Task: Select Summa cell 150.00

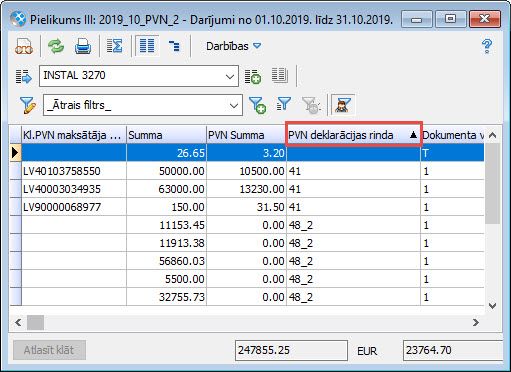Action: pos(166,207)
